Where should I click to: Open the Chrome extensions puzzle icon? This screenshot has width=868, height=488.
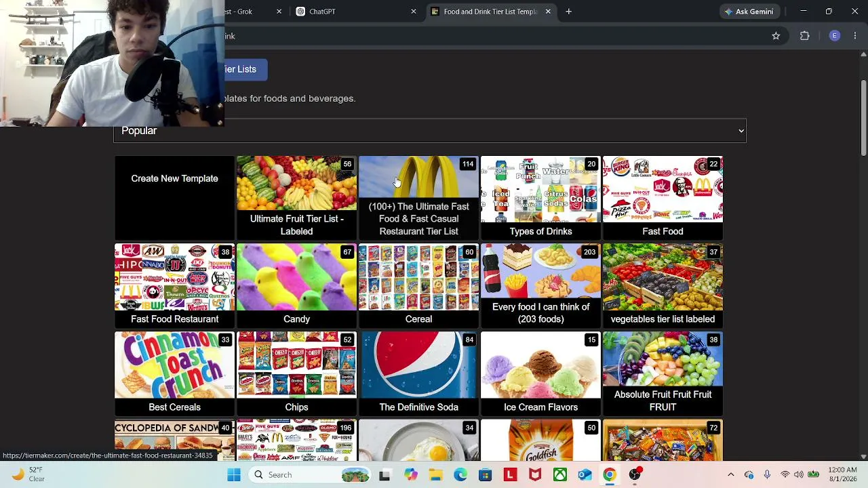point(805,36)
